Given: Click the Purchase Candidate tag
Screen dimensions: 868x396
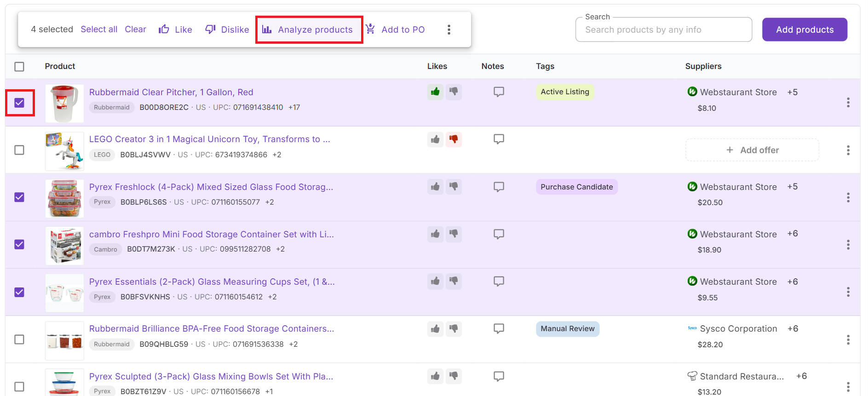Looking at the screenshot, I should (576, 187).
